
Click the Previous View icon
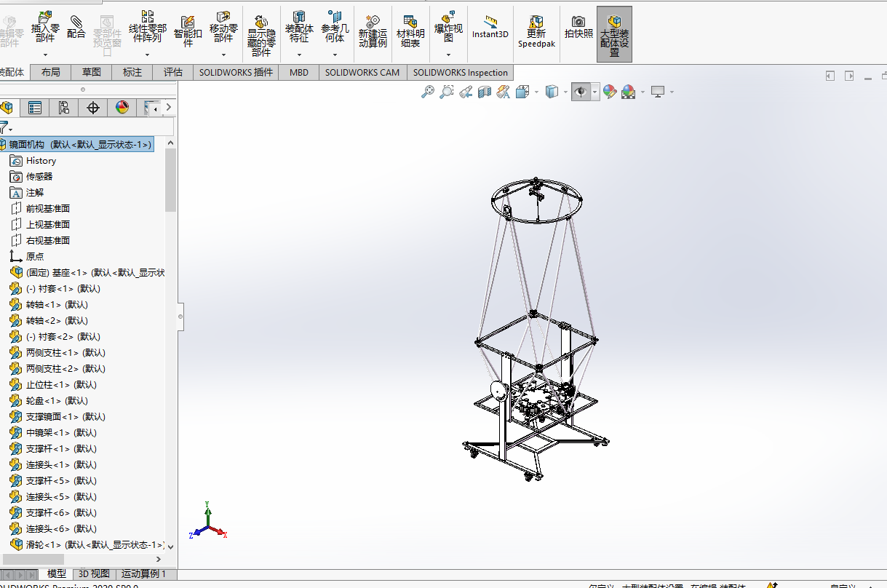[466, 92]
